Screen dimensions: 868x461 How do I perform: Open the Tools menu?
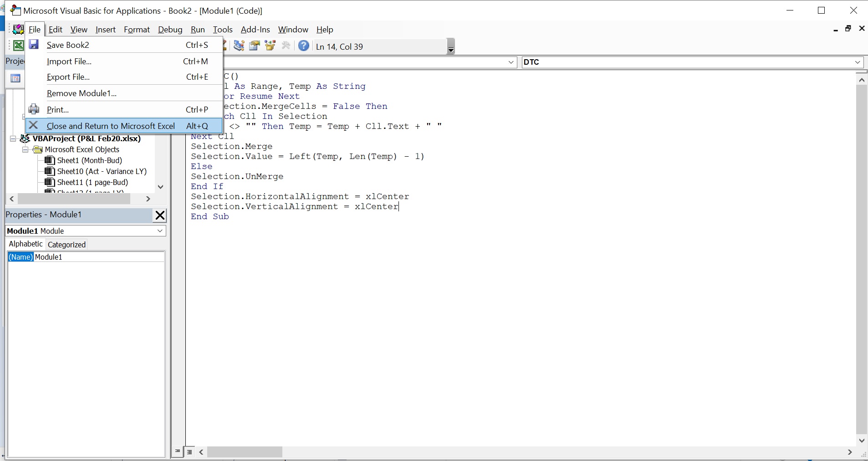(223, 29)
